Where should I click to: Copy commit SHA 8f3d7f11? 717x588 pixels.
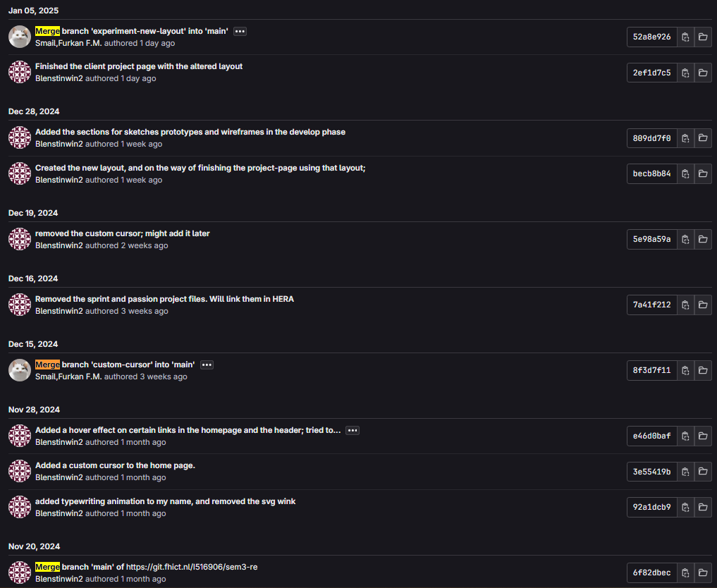685,370
